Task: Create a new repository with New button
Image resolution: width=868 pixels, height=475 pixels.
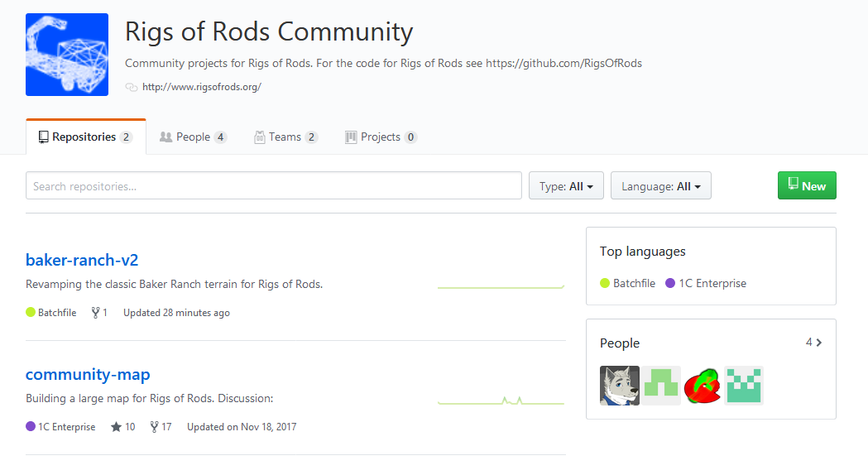Action: [807, 185]
